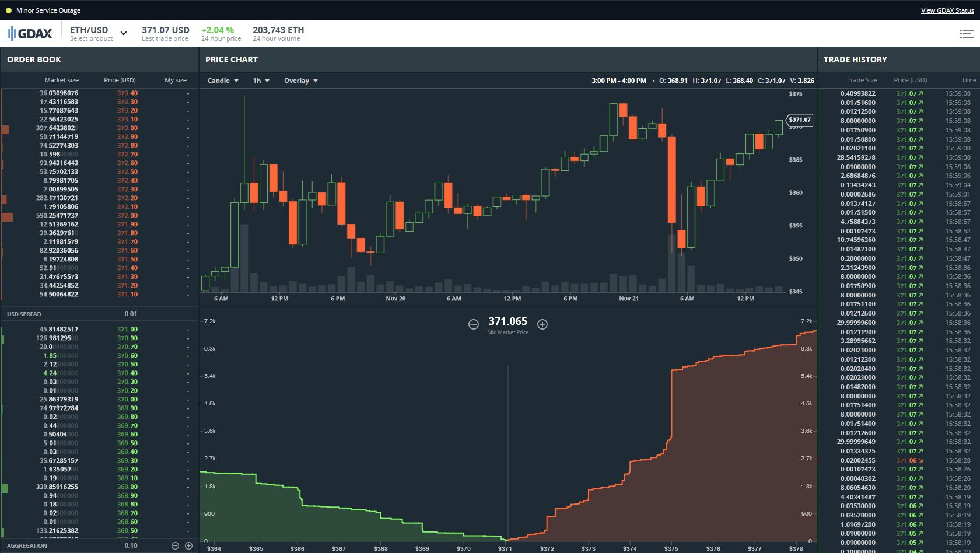Viewport: 980px width, 553px height.
Task: Open the ETH/USD product selector
Action: pos(98,34)
